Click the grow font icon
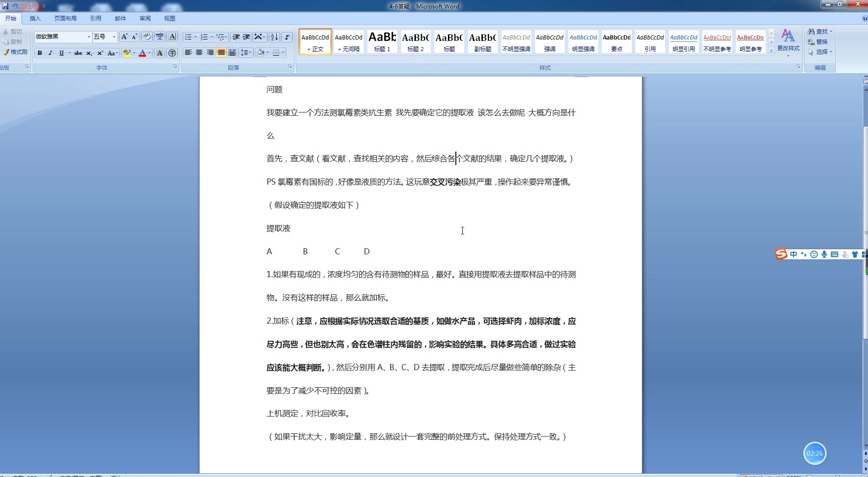Image resolution: width=868 pixels, height=477 pixels. tap(124, 37)
